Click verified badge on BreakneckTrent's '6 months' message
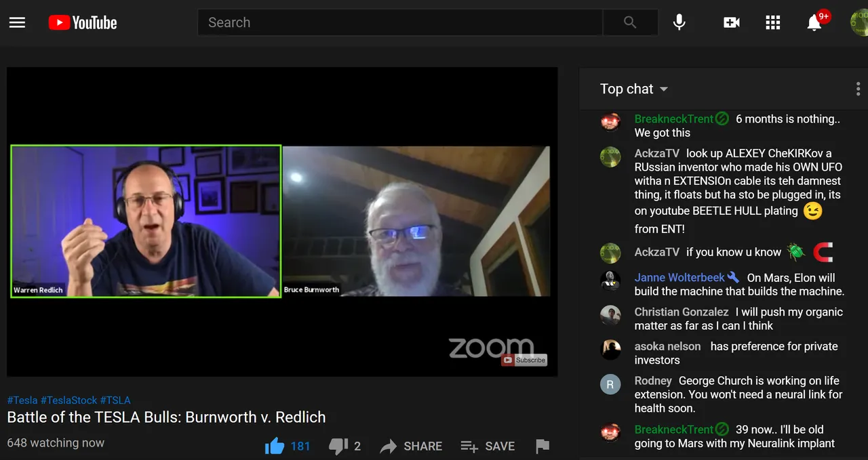 click(722, 119)
